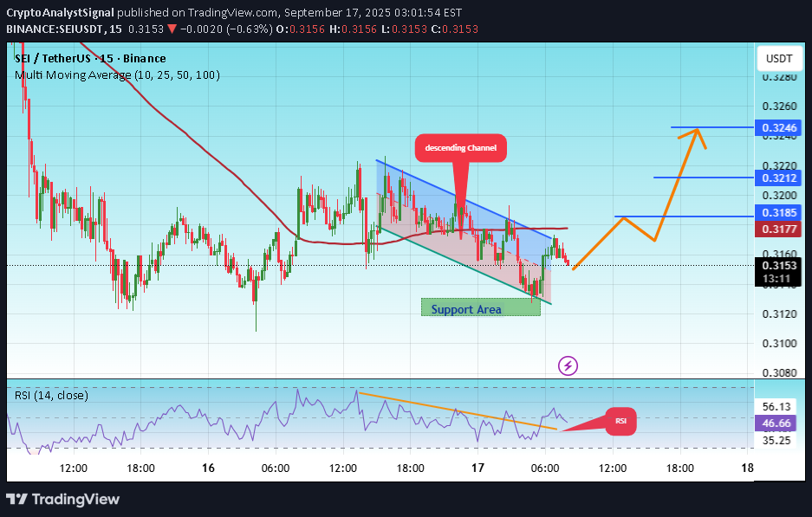Click the 'Multi Moving Average (10, 25, 50, 100)' legend
This screenshot has width=812, height=517.
click(x=117, y=75)
